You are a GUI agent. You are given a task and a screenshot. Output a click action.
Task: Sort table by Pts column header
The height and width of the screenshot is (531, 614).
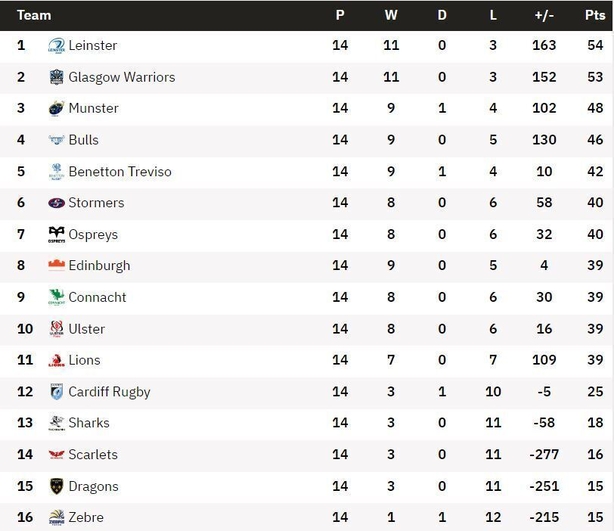595,15
